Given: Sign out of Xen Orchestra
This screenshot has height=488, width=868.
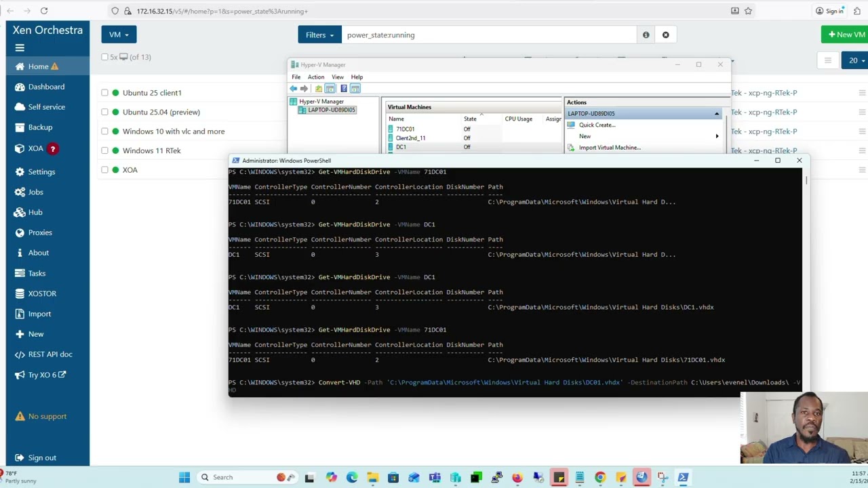Looking at the screenshot, I should point(35,457).
